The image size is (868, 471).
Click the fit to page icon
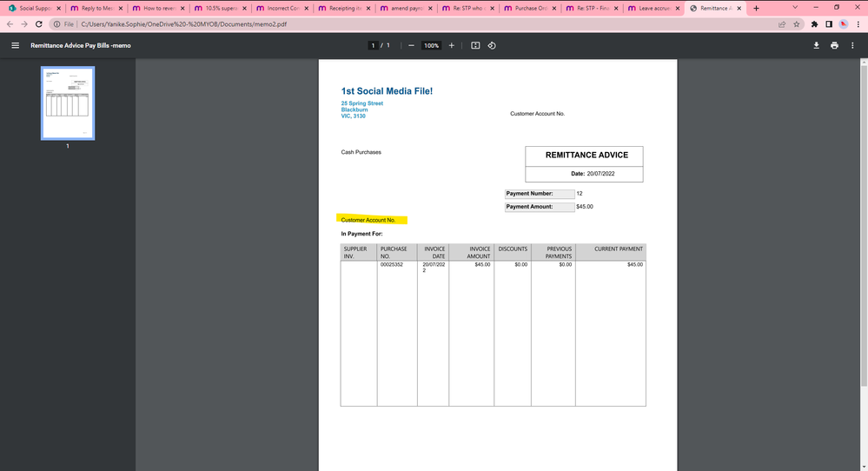[475, 45]
